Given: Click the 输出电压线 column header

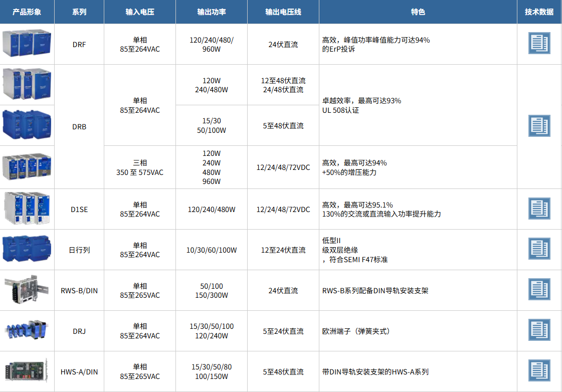Looking at the screenshot, I should pos(283,12).
